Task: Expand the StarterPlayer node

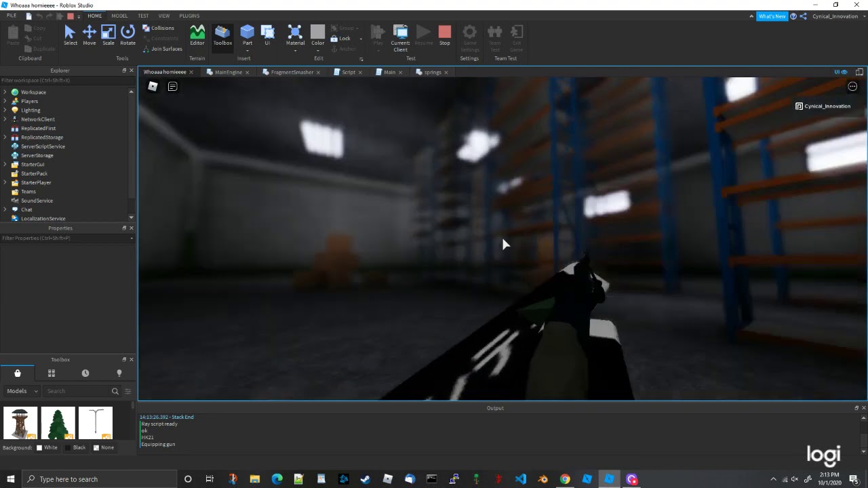Action: tap(5, 182)
